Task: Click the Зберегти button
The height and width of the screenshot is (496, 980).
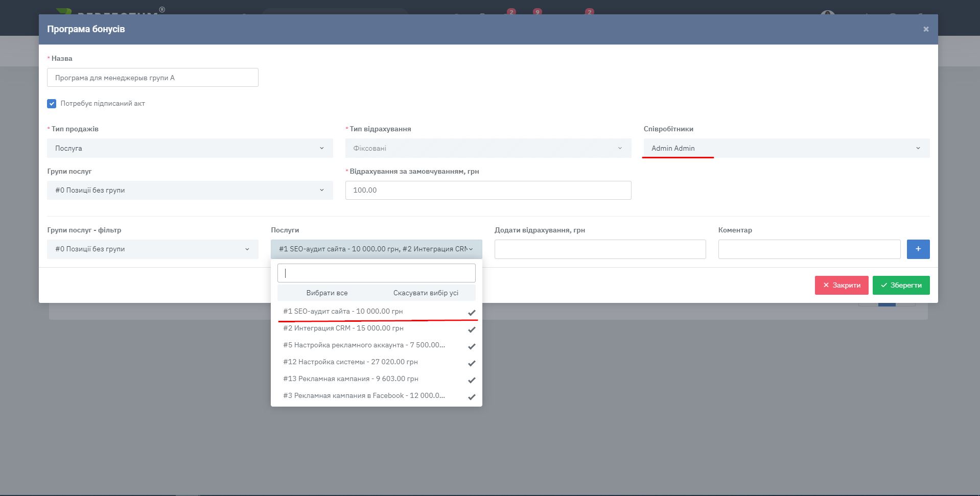Action: coord(901,285)
